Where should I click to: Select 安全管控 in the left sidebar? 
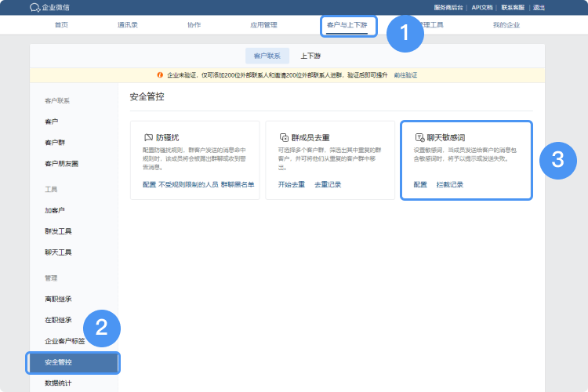click(x=59, y=362)
